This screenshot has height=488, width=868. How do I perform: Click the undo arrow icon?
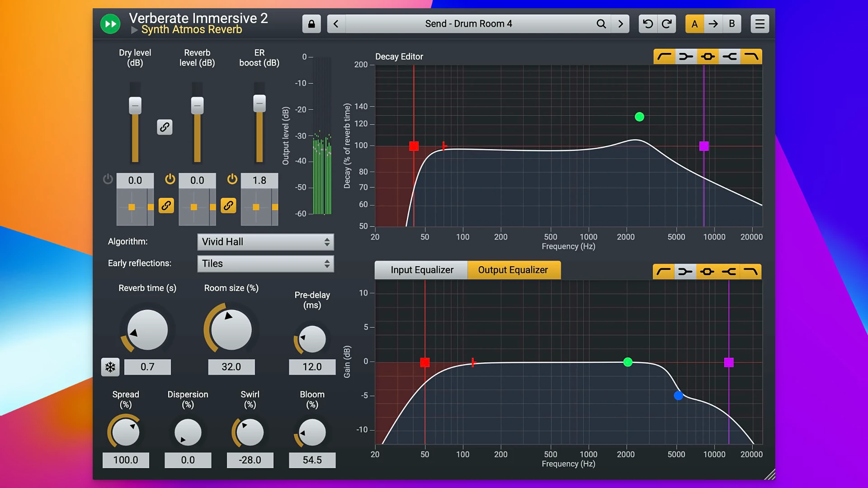647,24
